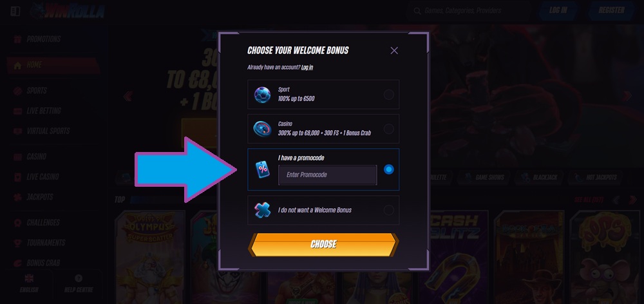Viewport: 644px width, 304px height.
Task: Click the soccer ball Sport bonus icon
Action: (x=262, y=95)
